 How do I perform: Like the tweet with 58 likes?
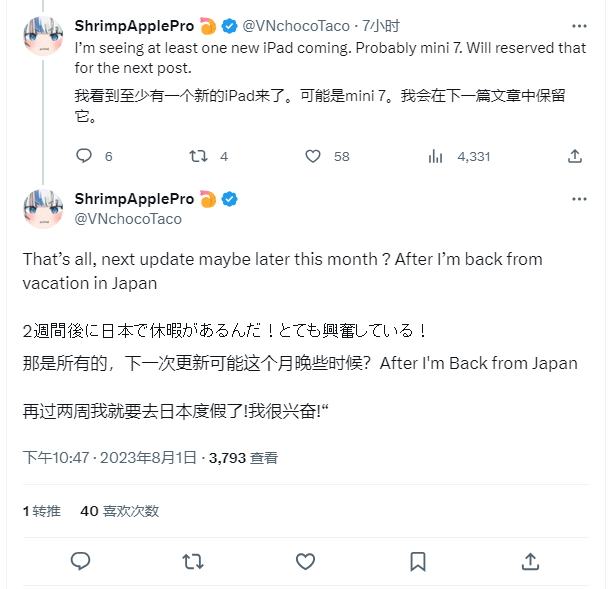tap(327, 156)
